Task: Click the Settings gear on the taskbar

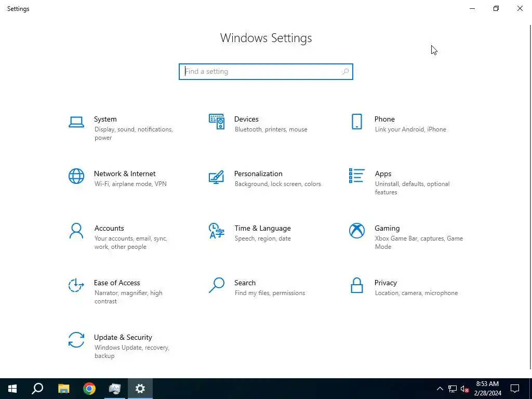Action: pos(140,389)
